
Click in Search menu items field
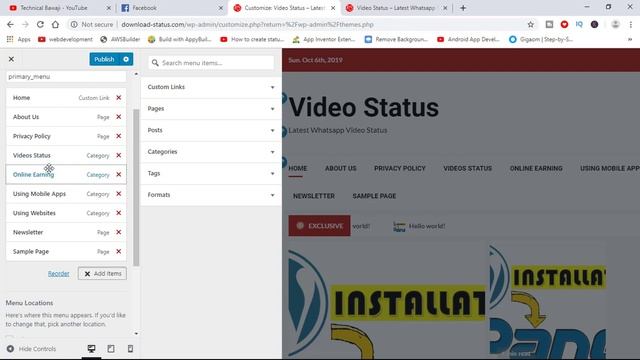point(211,63)
